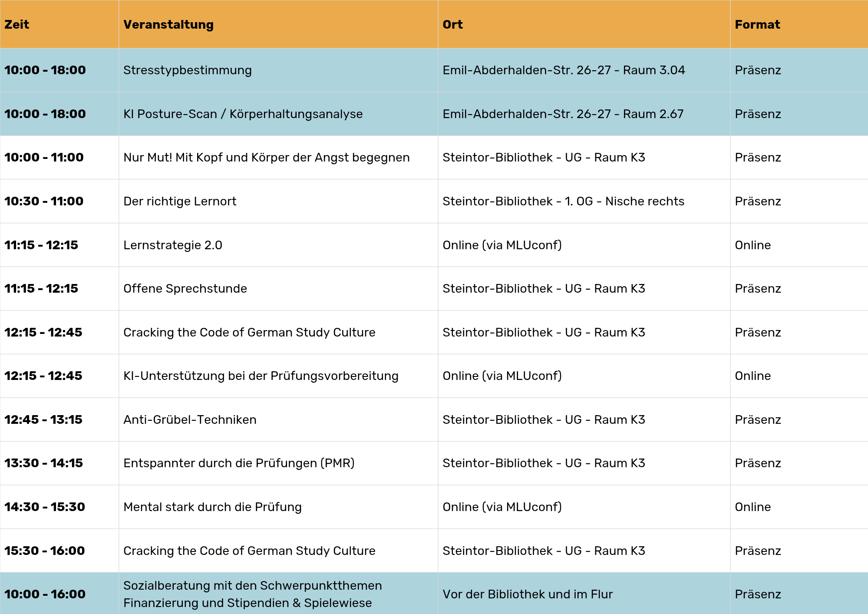Click Präsenz format in Sozialberatung row
The image size is (868, 614).
[799, 594]
